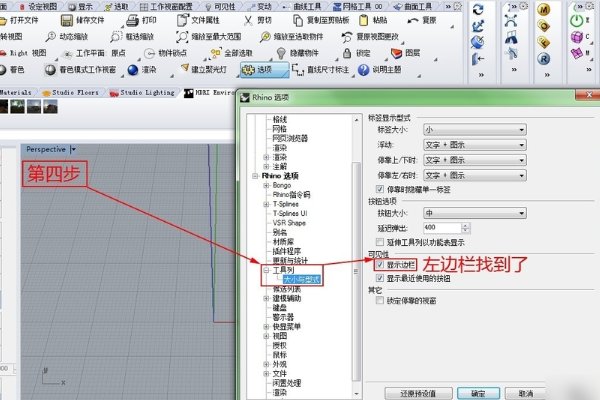Viewport: 600px width, 400px height.
Task: Toggle 停靠时隐藏单一标签 checkbox
Action: [x=380, y=189]
